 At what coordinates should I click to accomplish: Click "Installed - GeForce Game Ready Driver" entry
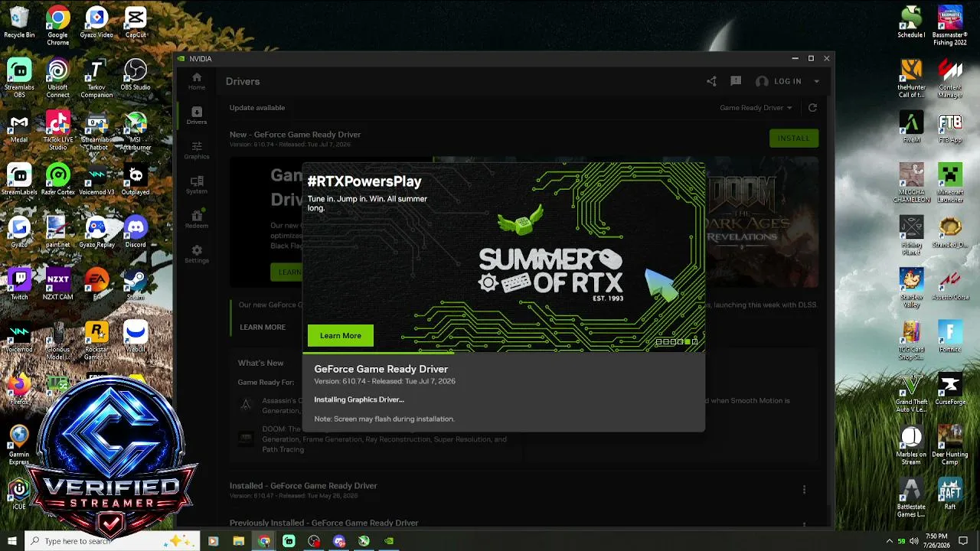pyautogui.click(x=303, y=485)
